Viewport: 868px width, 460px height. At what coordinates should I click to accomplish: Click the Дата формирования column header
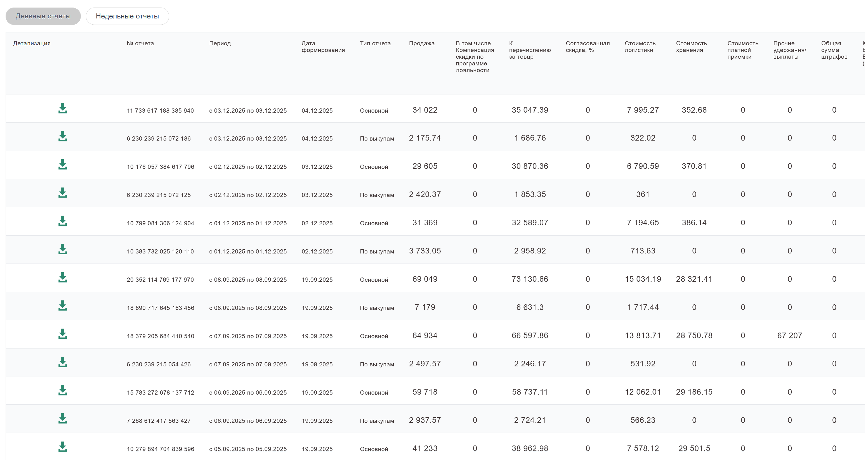(x=323, y=47)
